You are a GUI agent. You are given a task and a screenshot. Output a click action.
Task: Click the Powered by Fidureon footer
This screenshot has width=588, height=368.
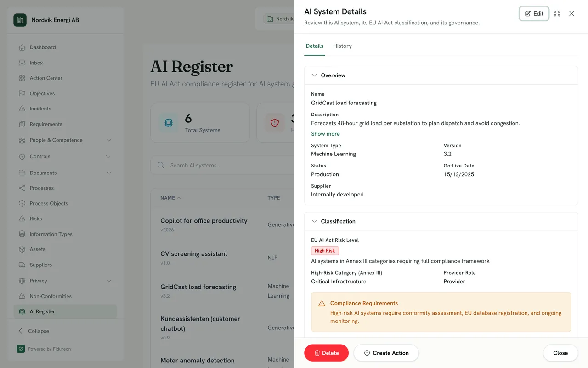point(44,349)
